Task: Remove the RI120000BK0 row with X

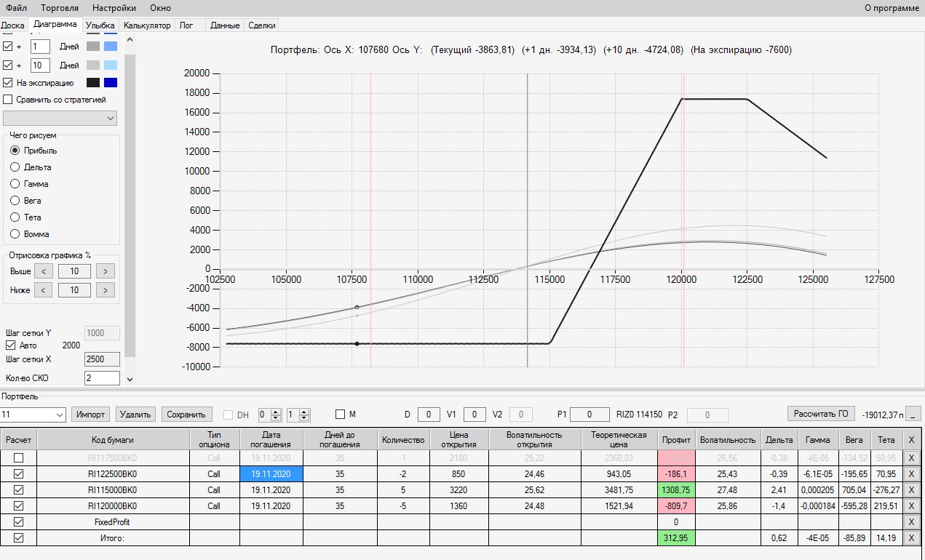Action: [x=913, y=506]
